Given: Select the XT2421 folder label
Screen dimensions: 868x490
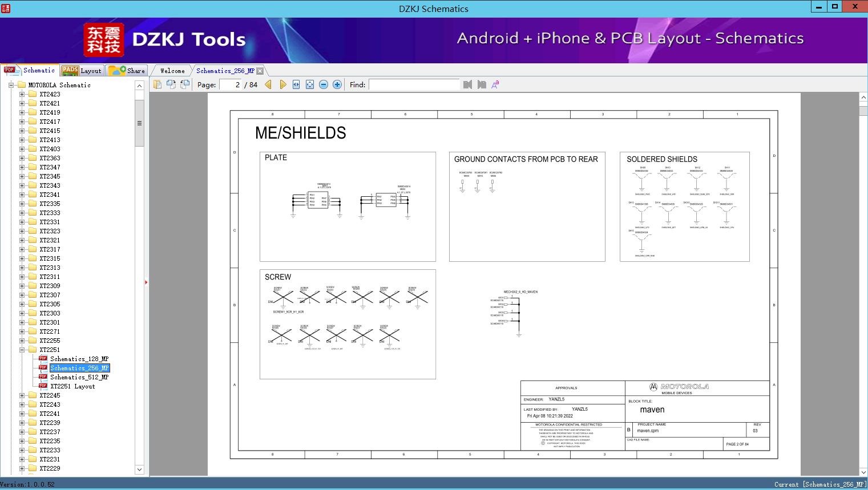Looking at the screenshot, I should click(x=50, y=103).
